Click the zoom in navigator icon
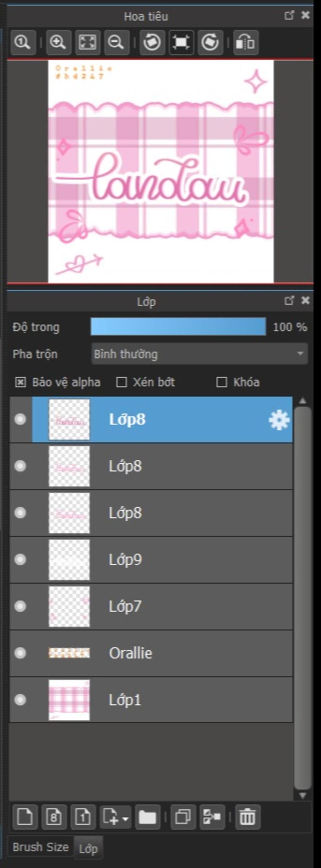The height and width of the screenshot is (868, 321). pos(58,42)
